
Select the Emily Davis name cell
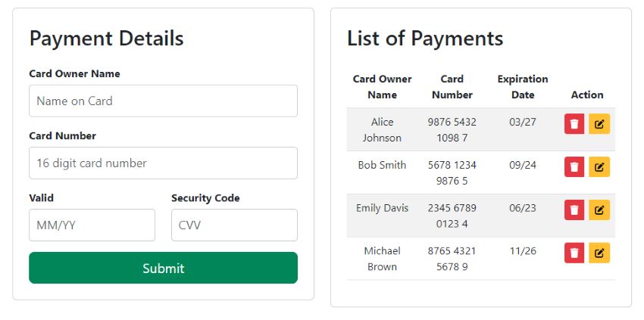tap(383, 208)
